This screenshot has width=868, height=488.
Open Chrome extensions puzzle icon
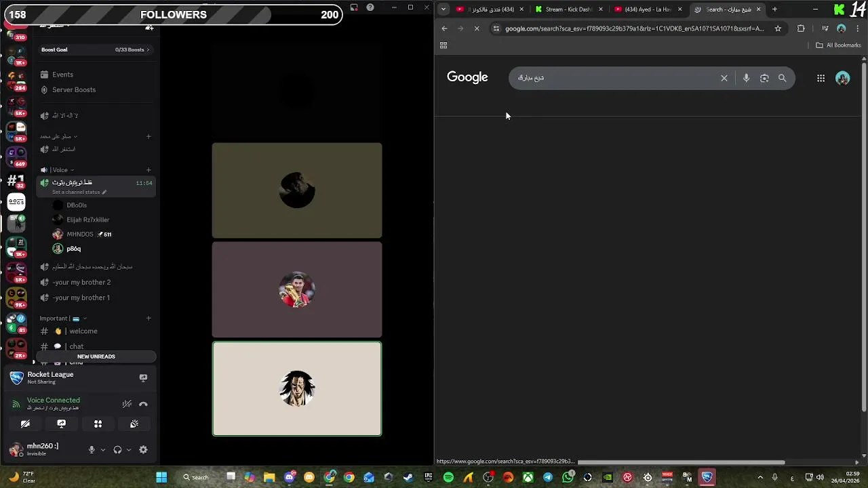801,28
